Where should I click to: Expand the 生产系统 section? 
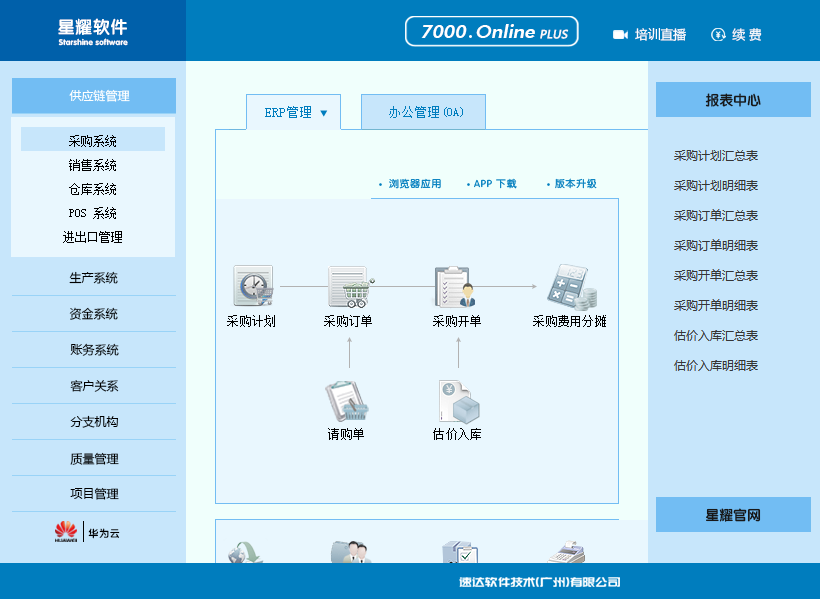click(x=94, y=278)
